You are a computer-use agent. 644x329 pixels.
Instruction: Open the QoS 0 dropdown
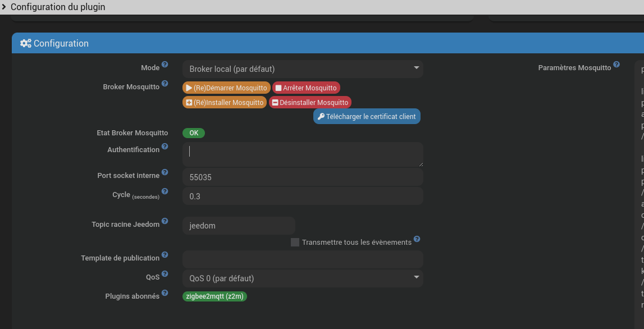[303, 278]
